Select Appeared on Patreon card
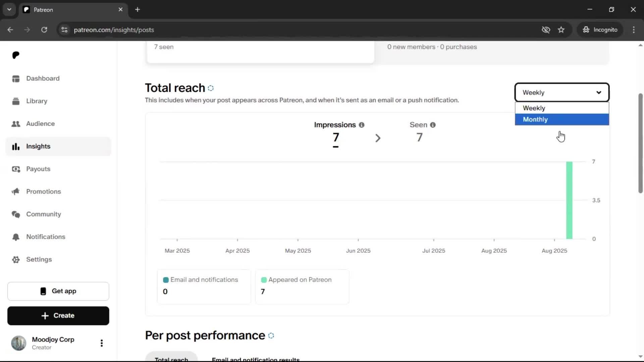The width and height of the screenshot is (644, 362). coord(302,287)
